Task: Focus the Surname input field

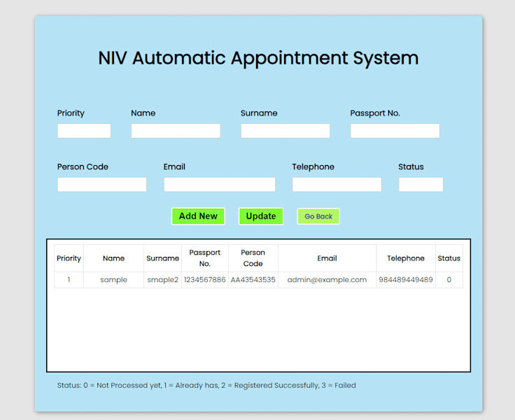Action: [x=285, y=131]
